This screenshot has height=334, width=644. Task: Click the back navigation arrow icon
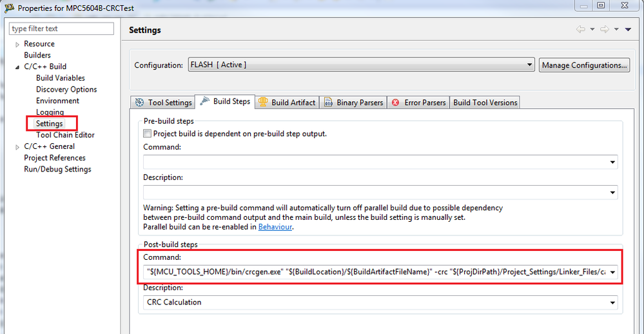click(581, 29)
